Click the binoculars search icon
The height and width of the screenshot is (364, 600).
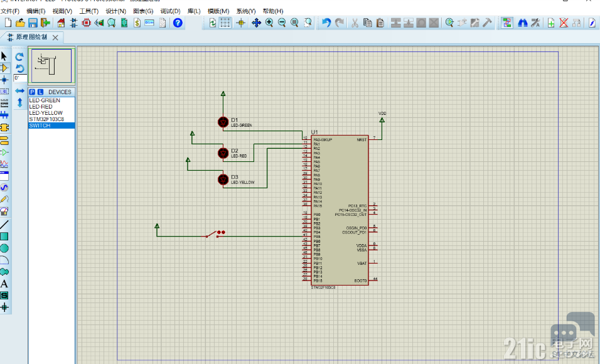[522, 23]
